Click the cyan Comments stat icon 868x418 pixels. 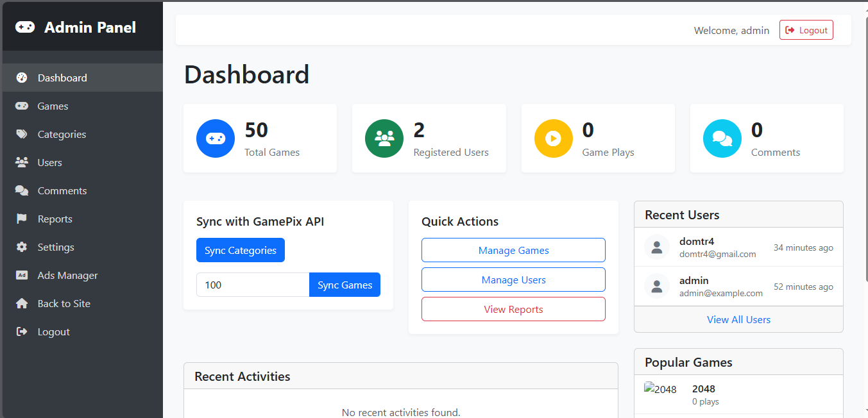tap(722, 138)
